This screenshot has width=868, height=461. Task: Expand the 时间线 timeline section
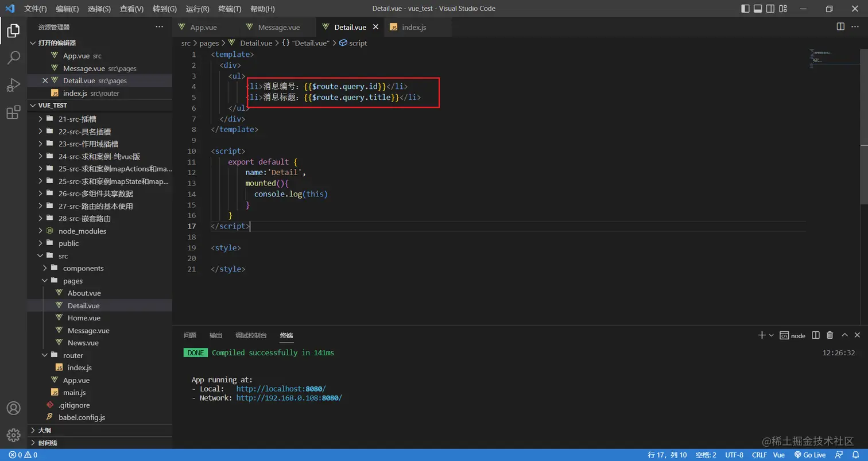tap(100, 443)
